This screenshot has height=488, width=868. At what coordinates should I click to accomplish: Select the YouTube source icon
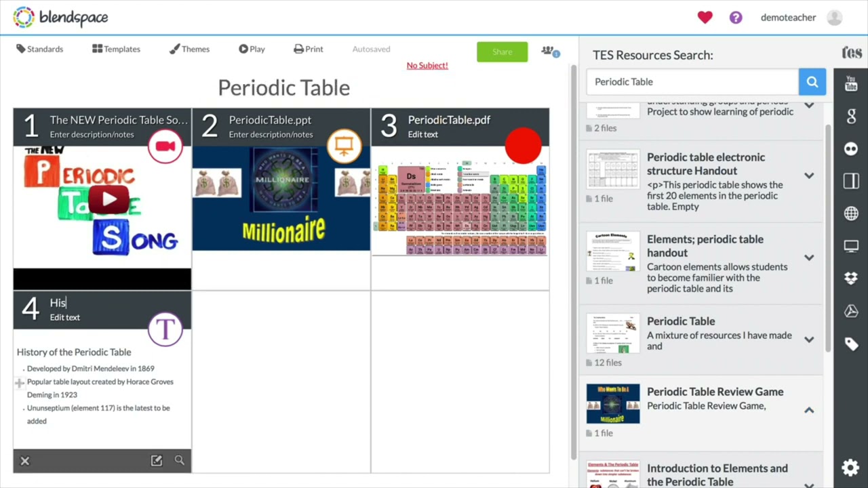[x=851, y=84]
